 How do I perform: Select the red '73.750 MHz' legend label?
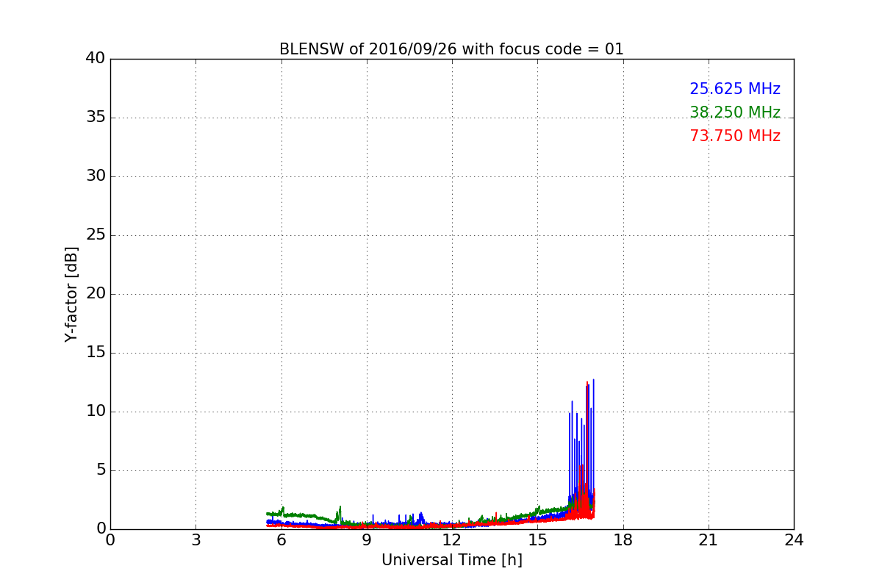tap(735, 136)
